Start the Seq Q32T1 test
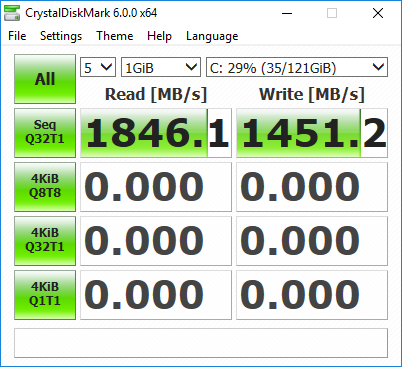Viewport: 402px width, 367px height. pyautogui.click(x=45, y=133)
